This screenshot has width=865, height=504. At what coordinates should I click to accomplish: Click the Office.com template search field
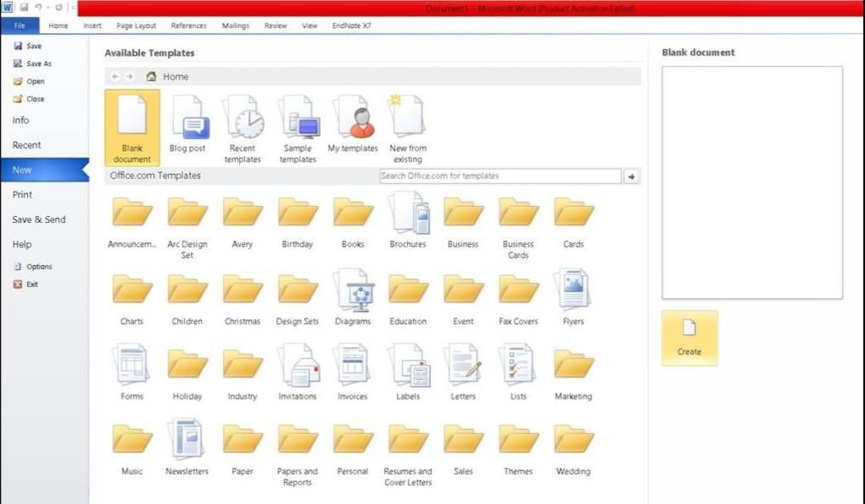(500, 176)
